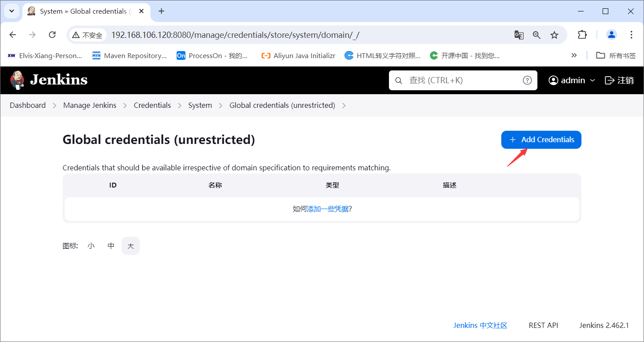Set icon size to 大
The height and width of the screenshot is (342, 644).
[131, 246]
